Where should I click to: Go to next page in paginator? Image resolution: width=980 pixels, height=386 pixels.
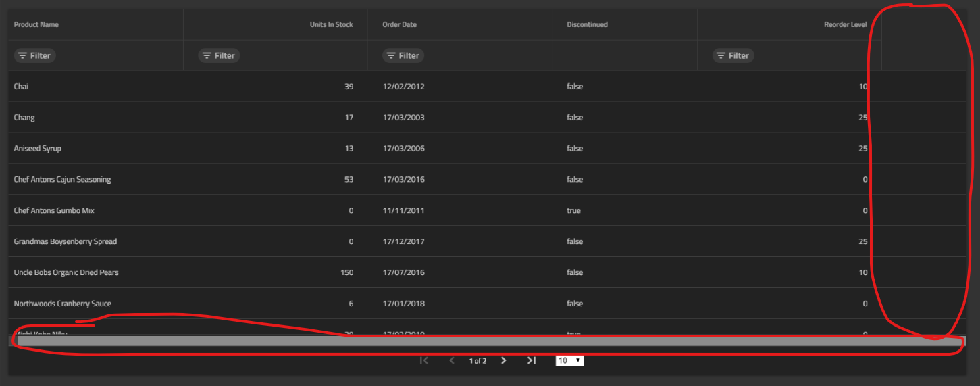coord(503,361)
